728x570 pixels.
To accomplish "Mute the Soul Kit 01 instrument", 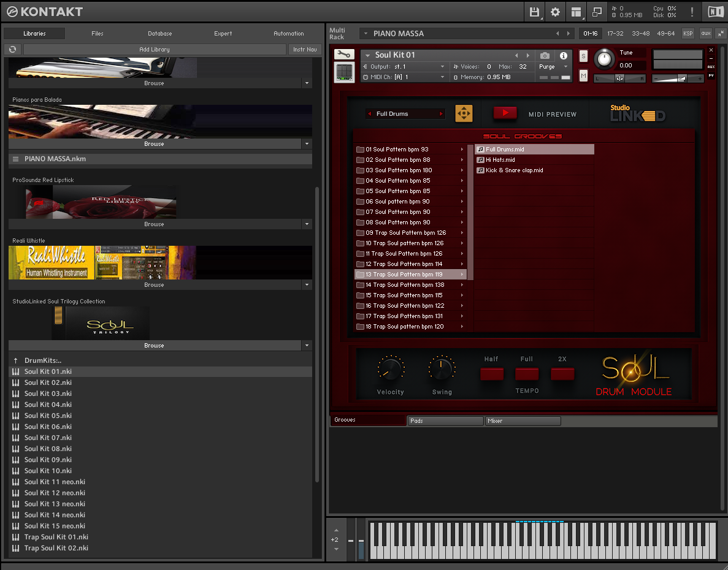I will pos(584,75).
